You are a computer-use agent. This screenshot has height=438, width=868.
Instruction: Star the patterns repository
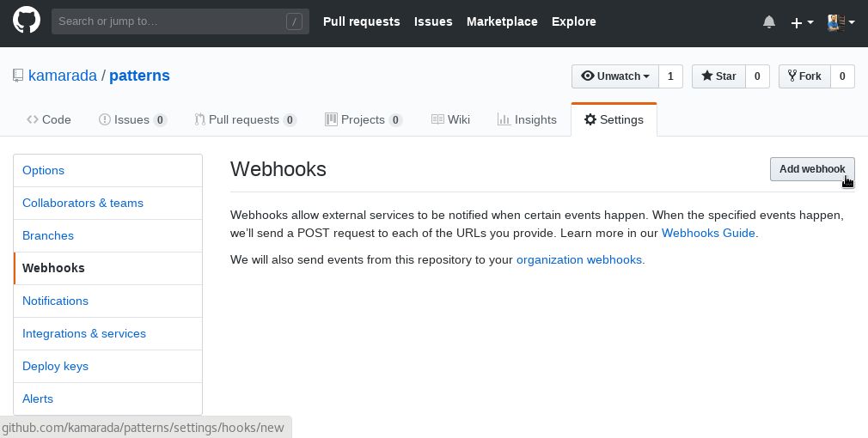coord(718,76)
